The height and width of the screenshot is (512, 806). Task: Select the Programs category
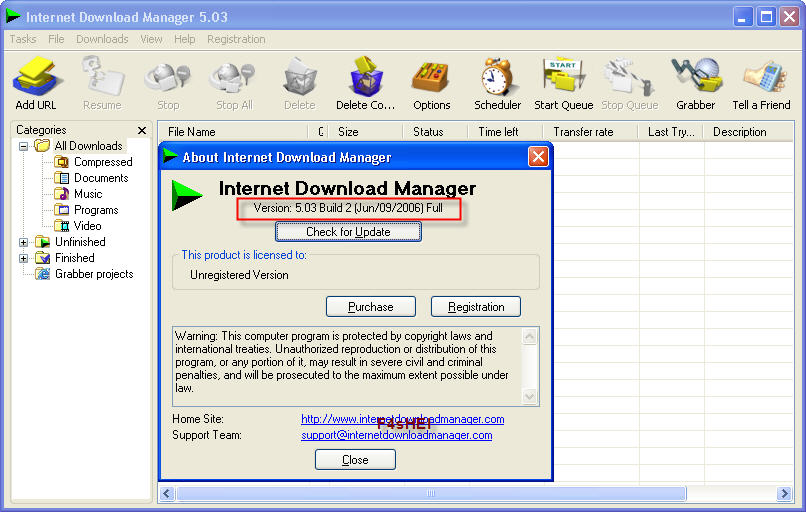(x=86, y=210)
